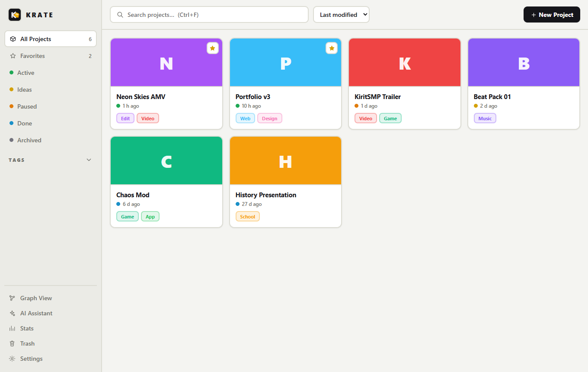The image size is (588, 372).
Task: Show Paused projects
Action: [51, 106]
